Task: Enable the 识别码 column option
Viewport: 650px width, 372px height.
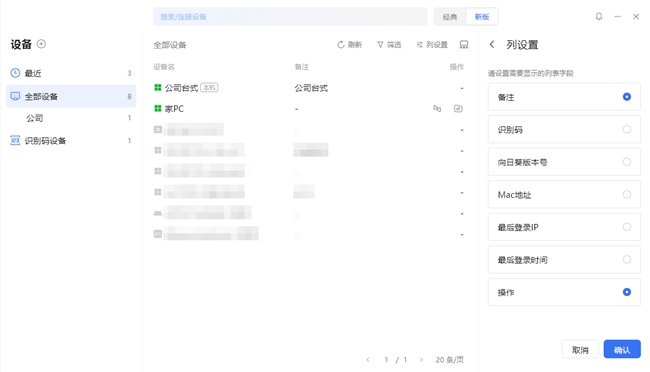Action: (x=626, y=129)
